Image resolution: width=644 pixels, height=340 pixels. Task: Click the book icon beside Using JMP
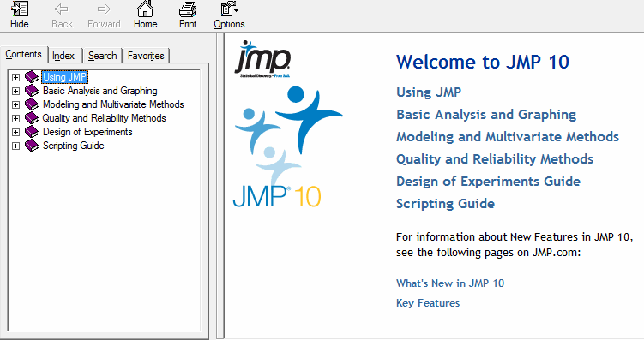(x=32, y=77)
